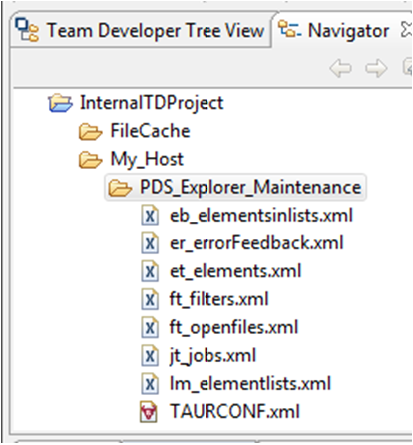Image resolution: width=413 pixels, height=445 pixels.
Task: Click the Navigator tab icon
Action: coord(290,29)
